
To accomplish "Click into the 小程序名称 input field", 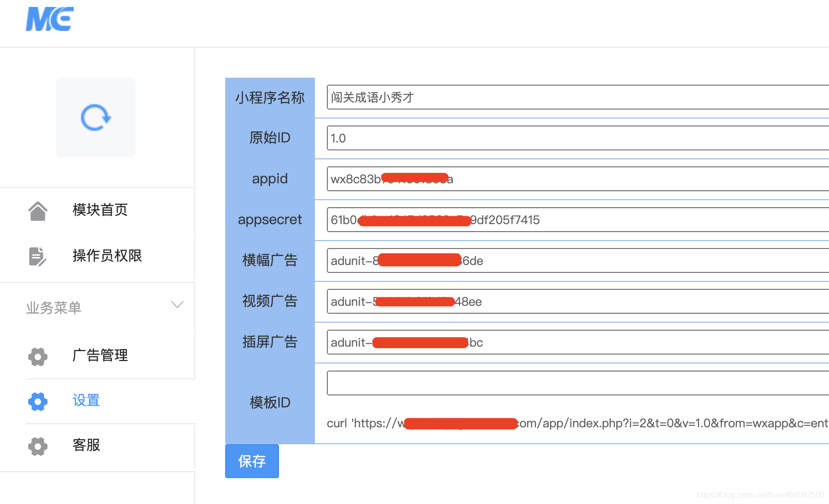I will (x=578, y=97).
